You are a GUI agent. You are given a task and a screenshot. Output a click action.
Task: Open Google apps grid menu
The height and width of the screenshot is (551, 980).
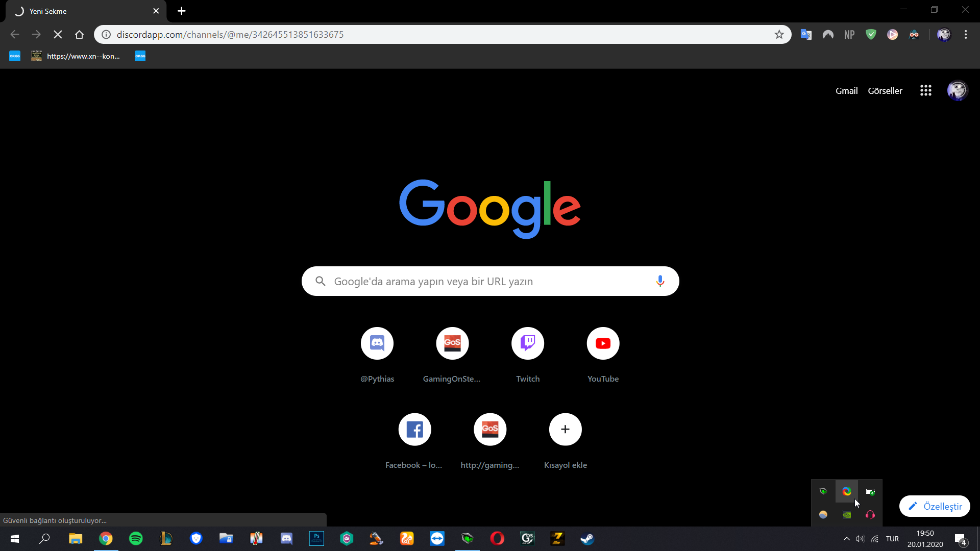click(x=925, y=91)
